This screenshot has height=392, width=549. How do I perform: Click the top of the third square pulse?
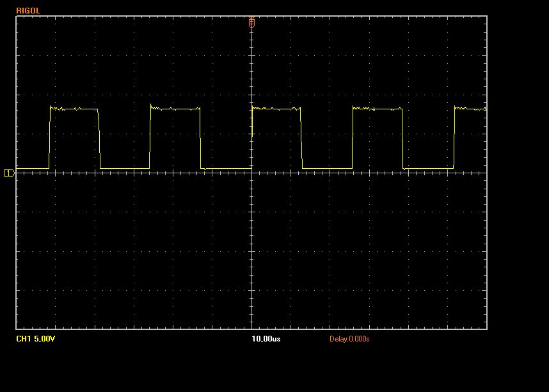[x=276, y=109]
